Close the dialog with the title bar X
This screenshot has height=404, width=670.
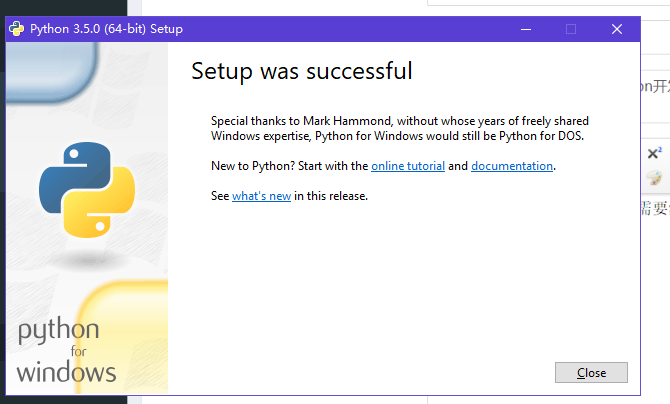coord(617,29)
